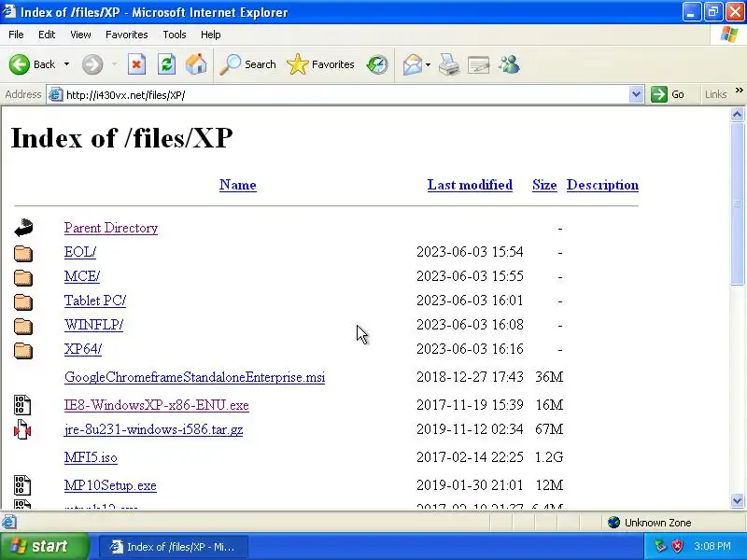Viewport: 747px width, 560px height.
Task: Open the Help menu
Action: pyautogui.click(x=211, y=35)
